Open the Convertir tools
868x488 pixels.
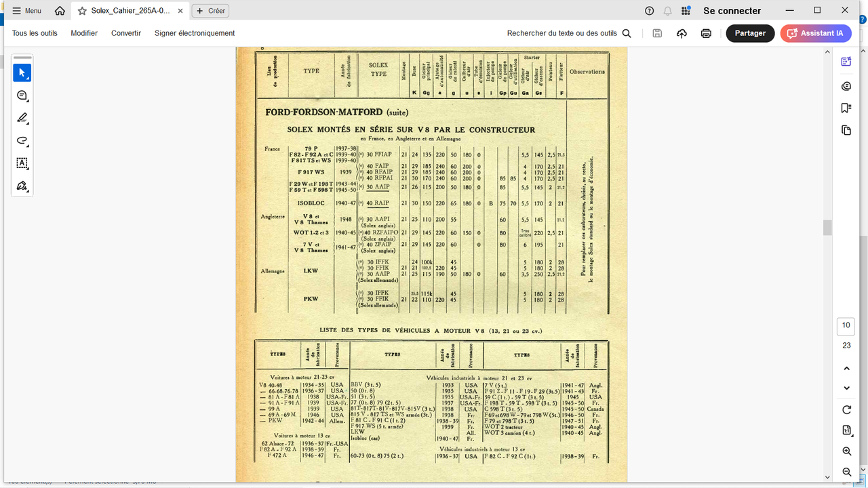pyautogui.click(x=126, y=33)
